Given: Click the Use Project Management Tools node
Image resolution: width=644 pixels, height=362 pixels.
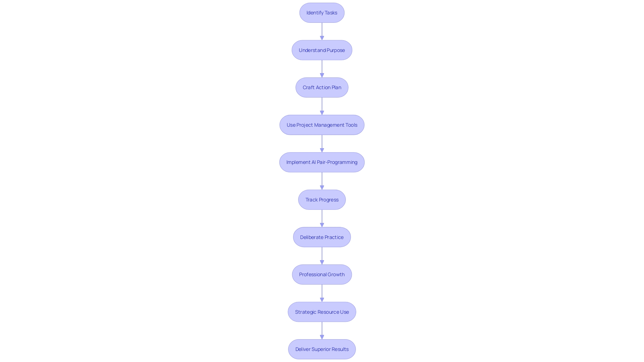Looking at the screenshot, I should pos(322,125).
